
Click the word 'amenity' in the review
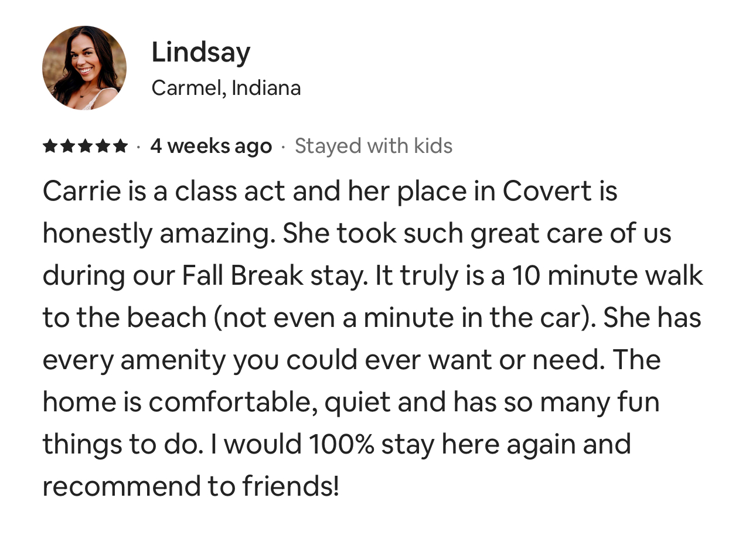173,360
